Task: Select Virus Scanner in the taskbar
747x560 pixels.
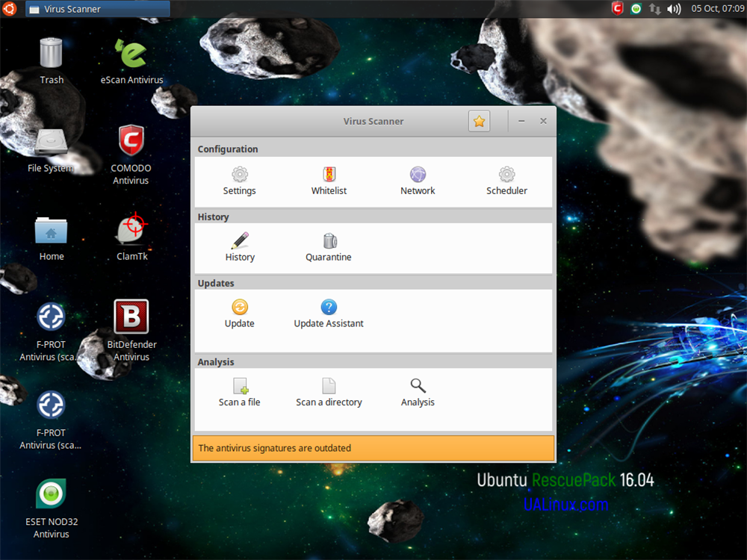Action: coord(97,9)
